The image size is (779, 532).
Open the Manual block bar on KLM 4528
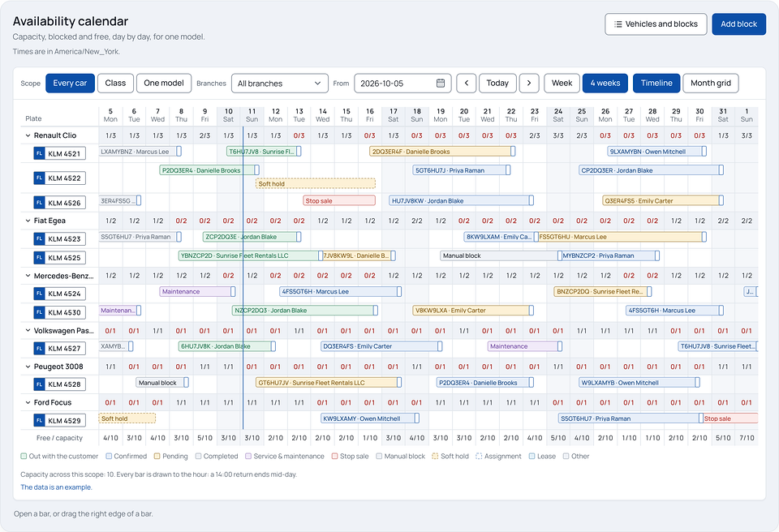(x=162, y=383)
